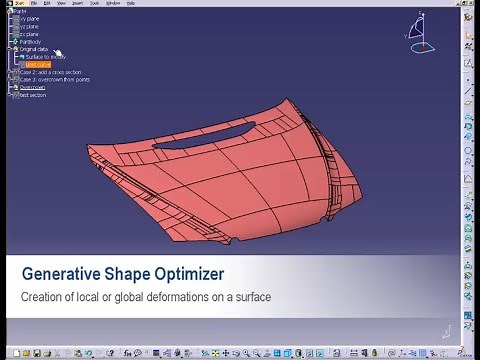Select yz plane in tree
480x360 pixels.
coord(29,26)
